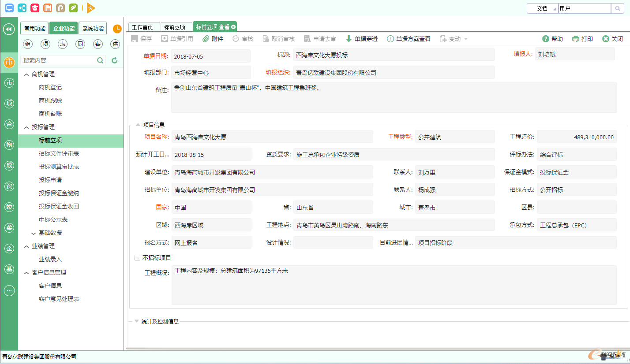This screenshot has width=630, height=364.
Task: Open 中标公示表 in the tree
Action: (x=53, y=220)
